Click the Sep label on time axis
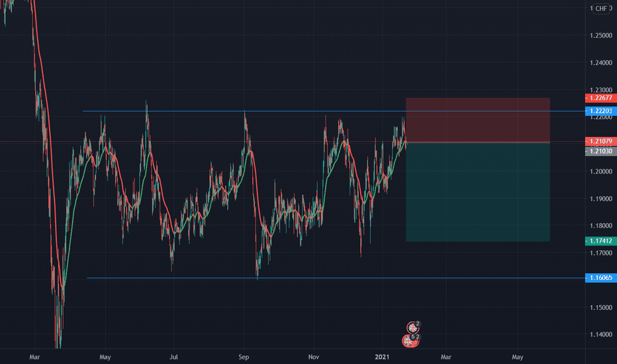 coord(244,357)
